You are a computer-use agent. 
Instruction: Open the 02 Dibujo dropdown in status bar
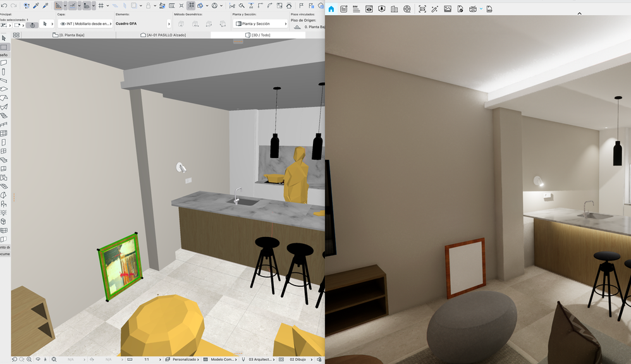296,360
